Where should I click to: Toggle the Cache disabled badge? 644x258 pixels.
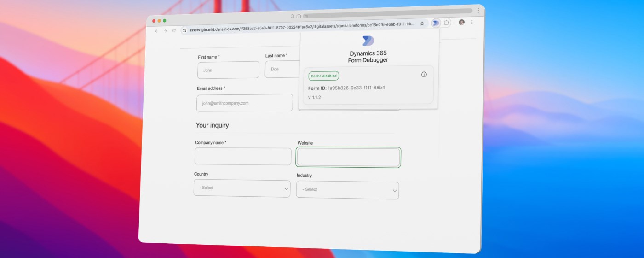point(324,76)
